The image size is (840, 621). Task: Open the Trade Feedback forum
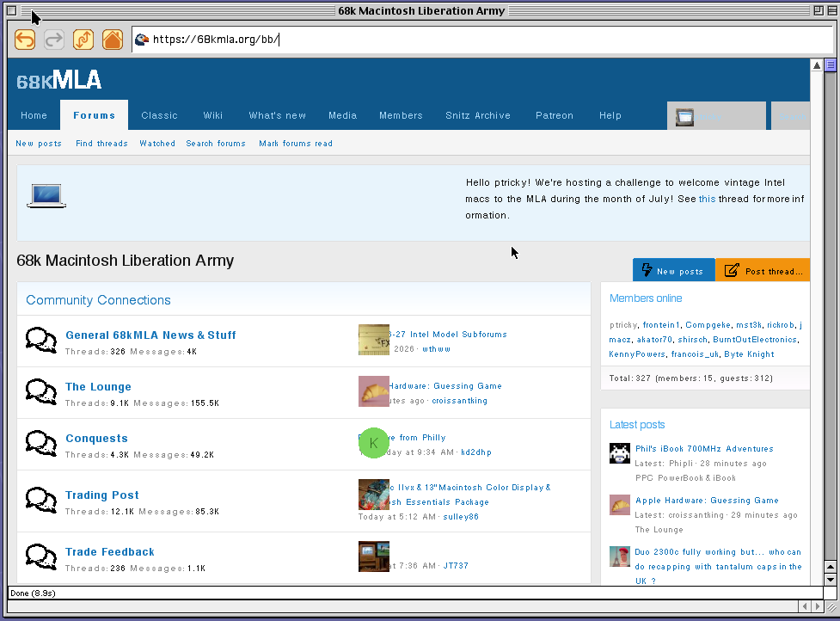point(110,552)
